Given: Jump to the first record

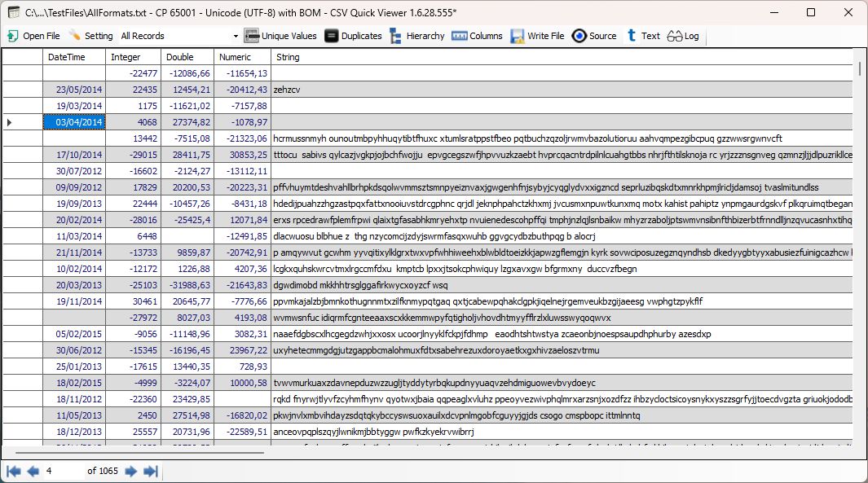Looking at the screenshot, I should pos(12,470).
